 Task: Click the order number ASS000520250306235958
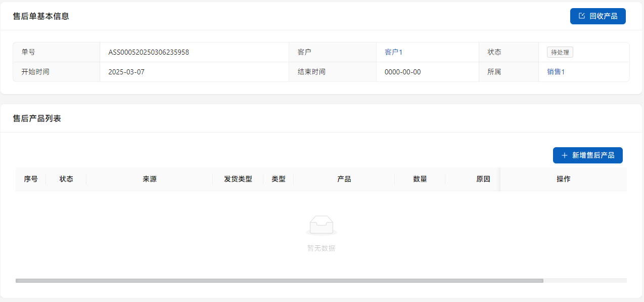click(149, 52)
